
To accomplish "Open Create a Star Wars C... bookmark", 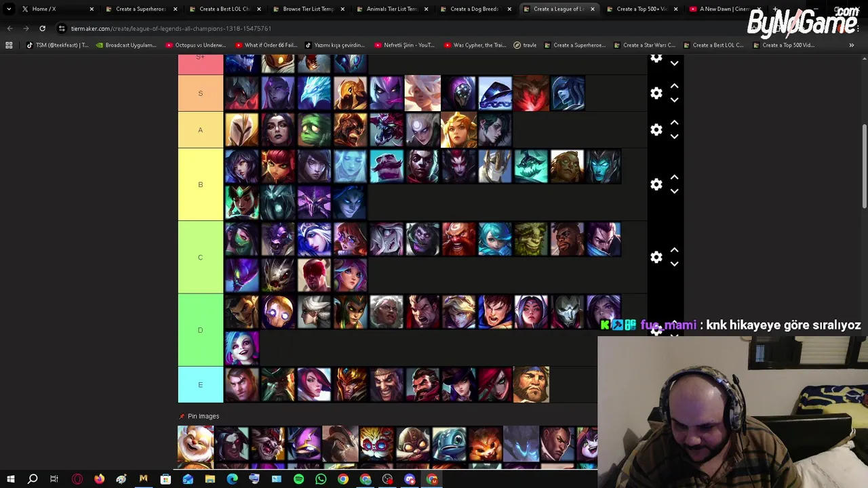I will tap(644, 45).
